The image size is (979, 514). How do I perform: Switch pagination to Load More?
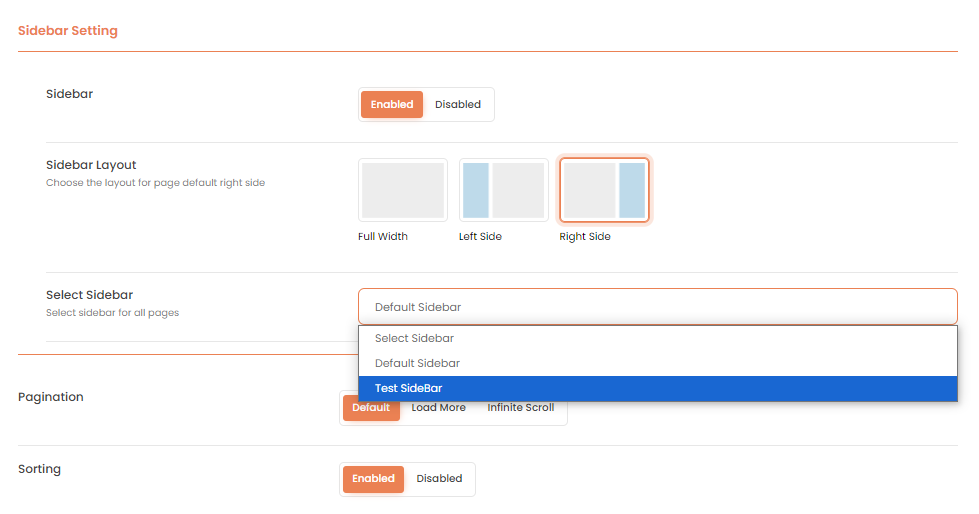[438, 408]
